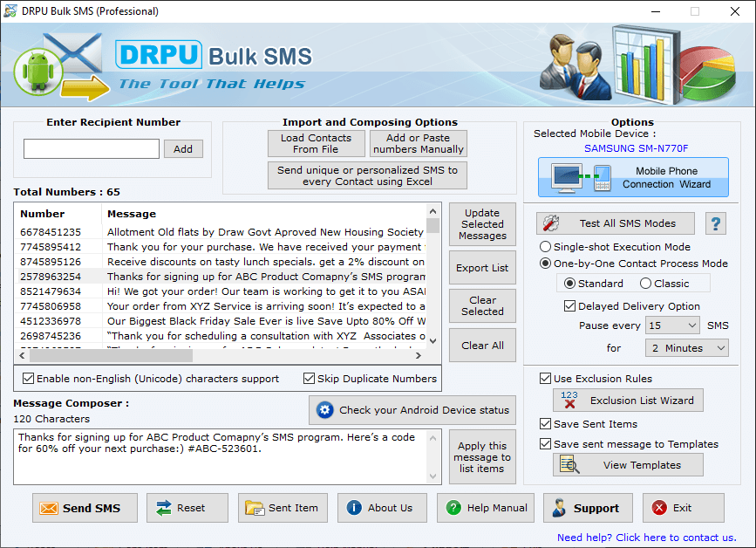Image resolution: width=756 pixels, height=548 pixels.
Task: Click the Send SMS envelope icon
Action: coord(49,508)
